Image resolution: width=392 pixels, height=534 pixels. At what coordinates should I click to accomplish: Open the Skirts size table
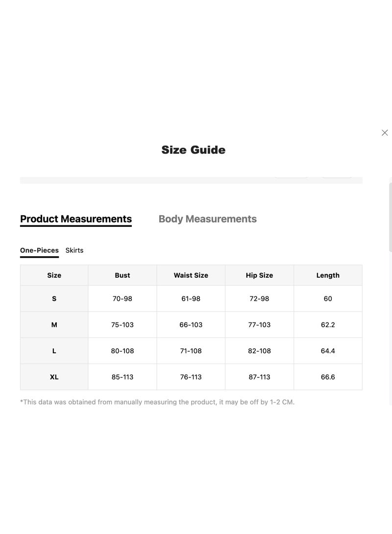click(x=74, y=250)
